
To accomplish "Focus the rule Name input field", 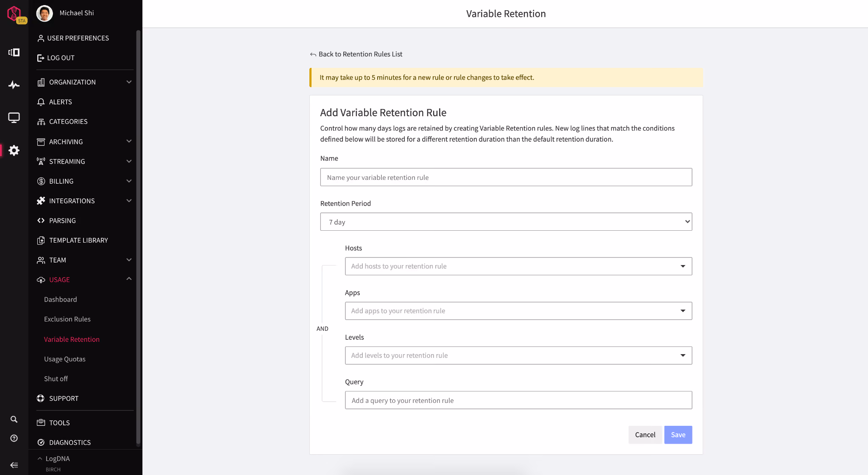I will pos(506,177).
